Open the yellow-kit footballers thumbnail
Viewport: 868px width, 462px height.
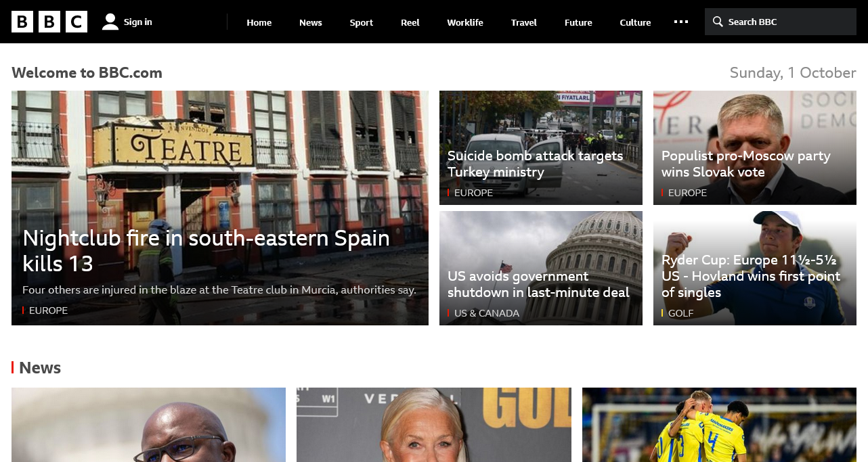pyautogui.click(x=719, y=425)
